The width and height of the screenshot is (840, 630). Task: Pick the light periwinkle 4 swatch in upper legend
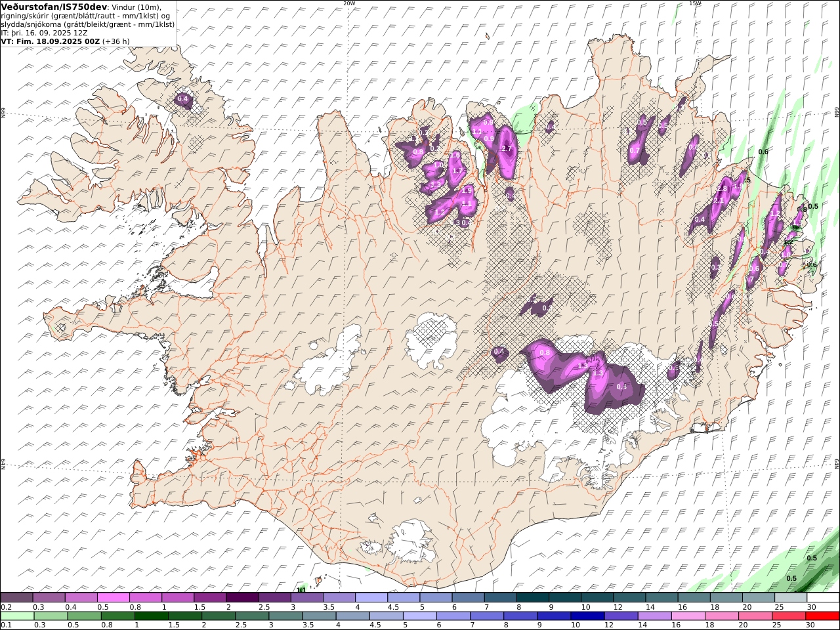point(371,598)
